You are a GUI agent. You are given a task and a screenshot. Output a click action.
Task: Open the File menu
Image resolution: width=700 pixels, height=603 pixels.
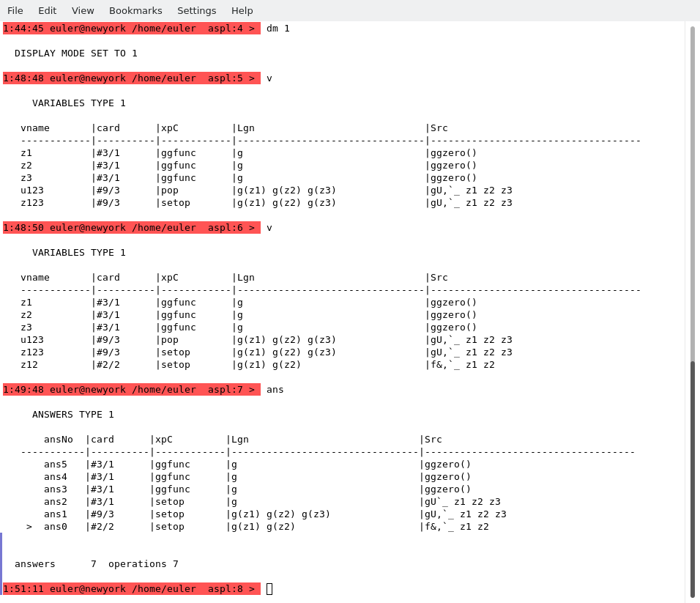click(x=15, y=10)
